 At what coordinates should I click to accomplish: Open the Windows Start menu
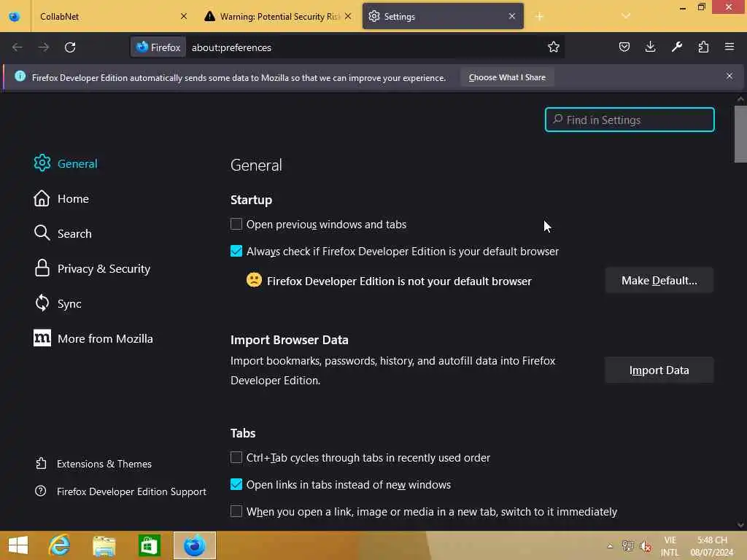click(18, 545)
